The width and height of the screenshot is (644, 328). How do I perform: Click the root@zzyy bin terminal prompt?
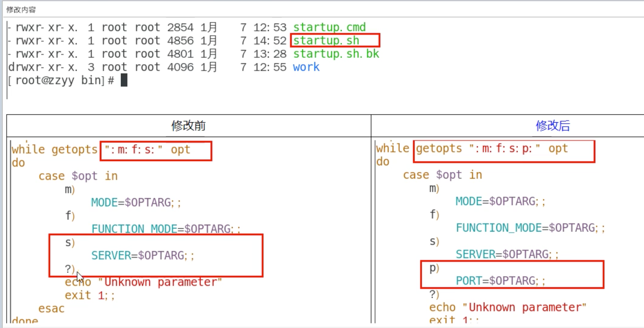pyautogui.click(x=61, y=81)
